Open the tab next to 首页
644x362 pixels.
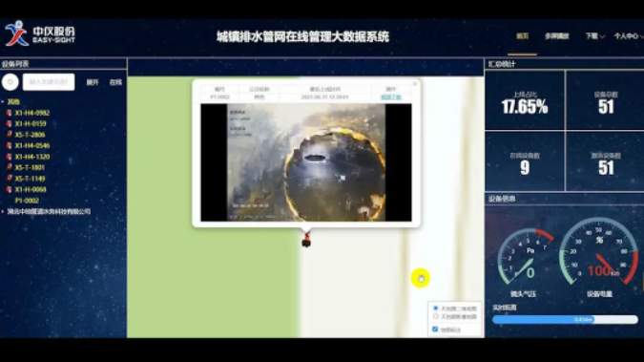tap(557, 36)
